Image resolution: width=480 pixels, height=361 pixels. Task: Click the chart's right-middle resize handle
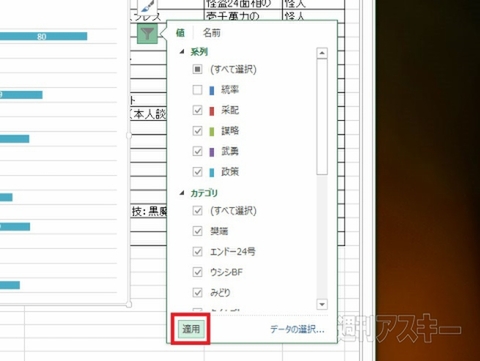click(x=129, y=135)
